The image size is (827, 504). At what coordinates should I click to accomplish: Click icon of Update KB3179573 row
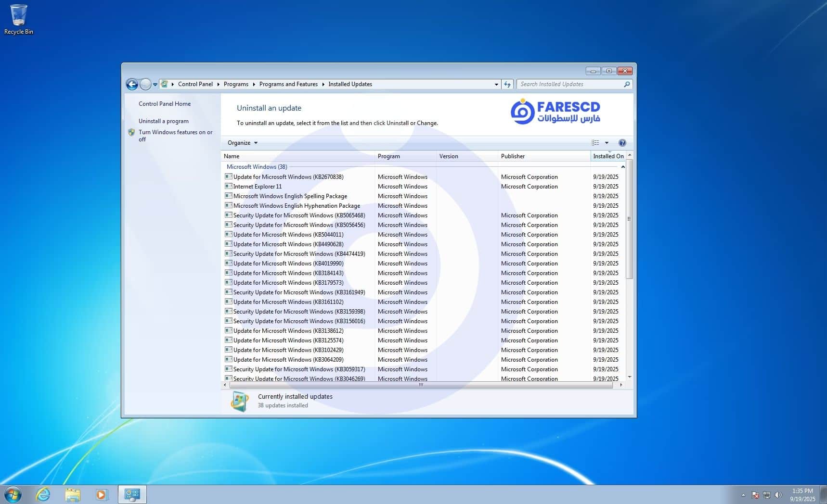tap(229, 282)
